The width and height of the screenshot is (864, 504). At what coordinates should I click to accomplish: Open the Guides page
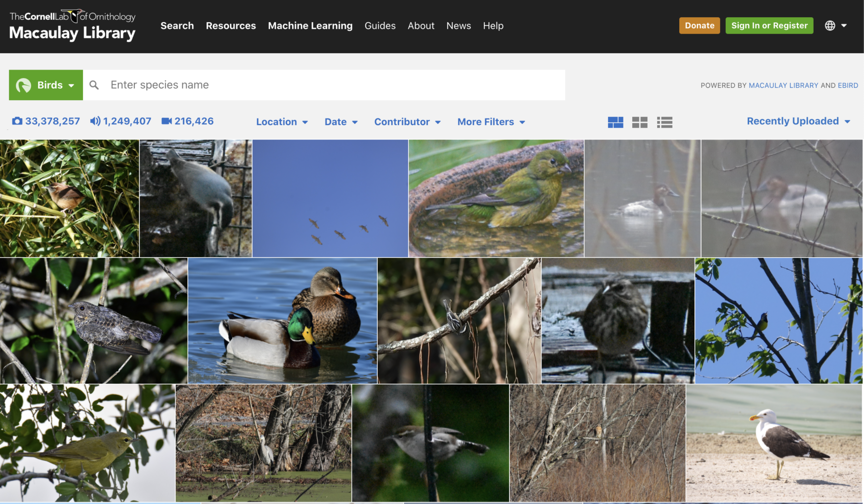tap(380, 26)
